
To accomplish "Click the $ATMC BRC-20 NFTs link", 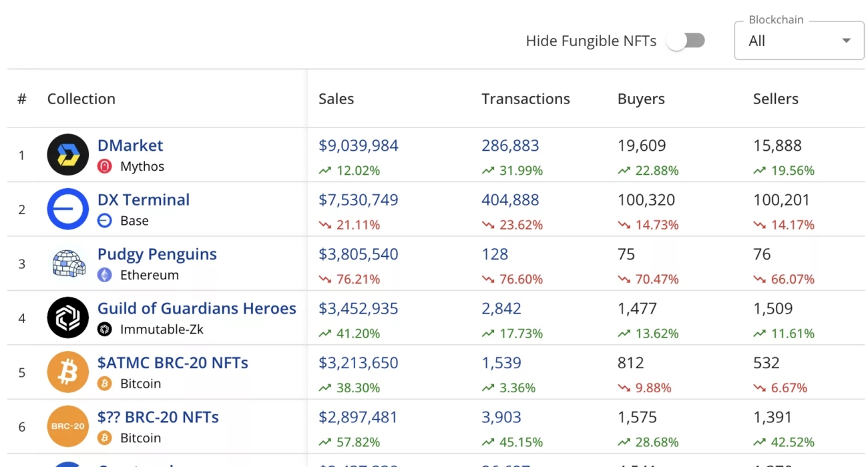I will [173, 363].
